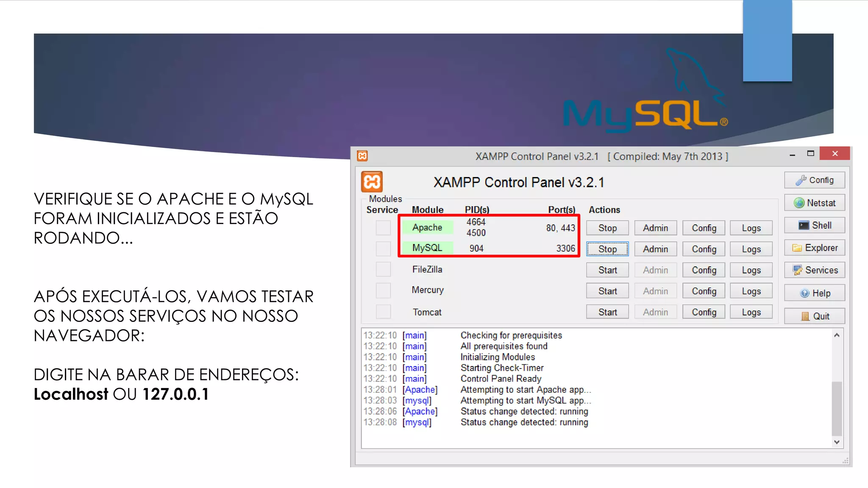Maximize the XAMPP Control Panel window

click(810, 154)
